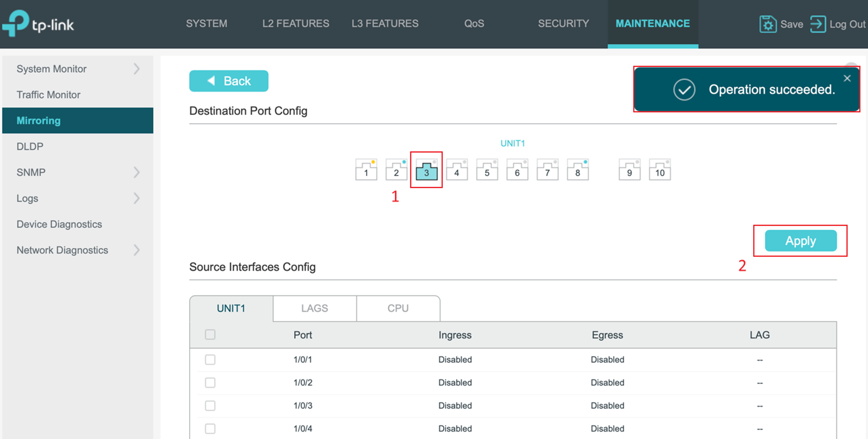Go back using the Back button
The width and height of the screenshot is (868, 439).
pyautogui.click(x=229, y=80)
